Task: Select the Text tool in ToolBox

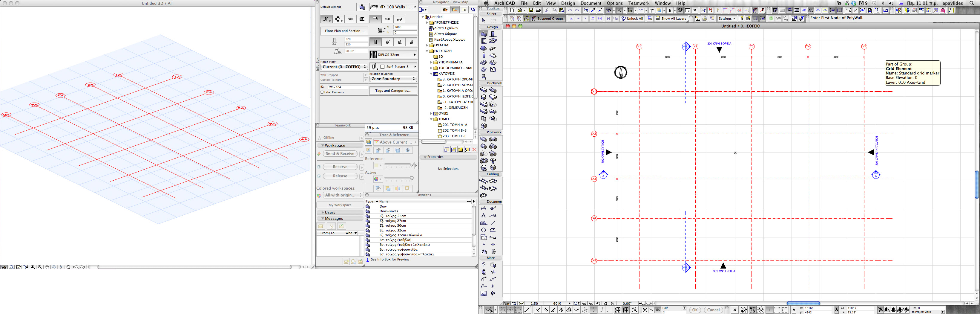Action: coord(484,216)
